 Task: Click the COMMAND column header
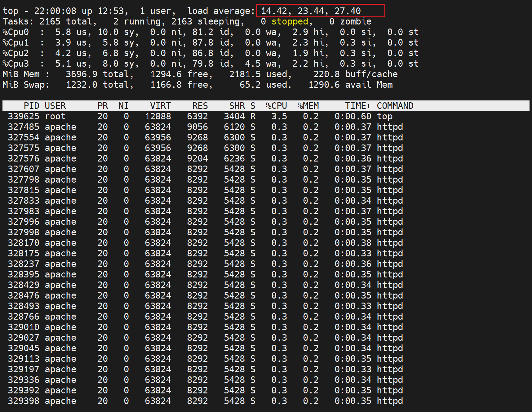tap(395, 106)
